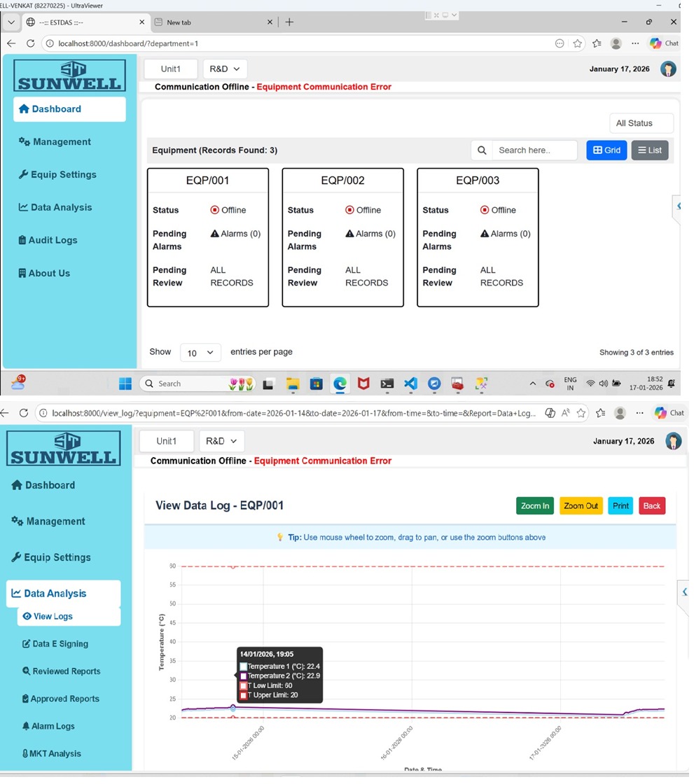
Task: Bookmark the dashboard page with star icon
Action: (x=577, y=43)
